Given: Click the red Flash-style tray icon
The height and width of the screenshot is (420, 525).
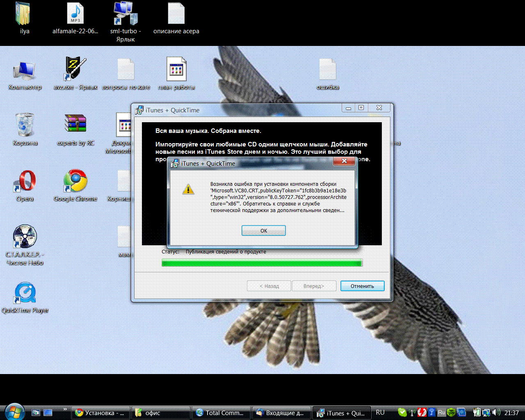Looking at the screenshot, I should (422, 412).
